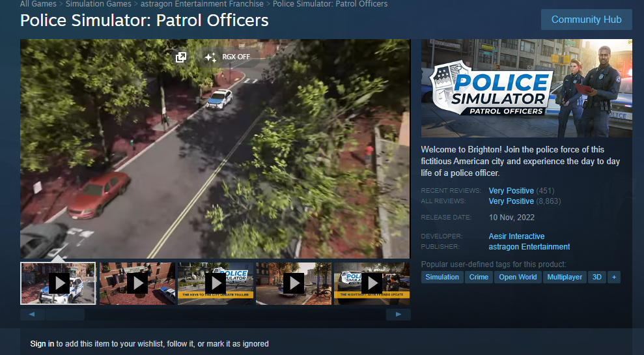
Task: Toggle the RGX OFF enhancement button
Action: pos(228,57)
